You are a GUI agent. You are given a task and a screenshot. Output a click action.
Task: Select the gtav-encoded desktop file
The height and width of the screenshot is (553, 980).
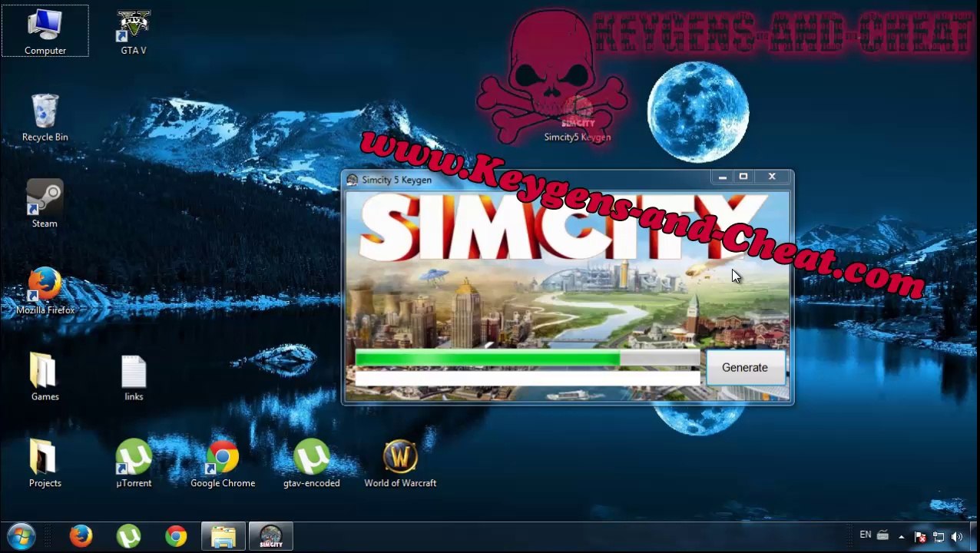point(311,464)
